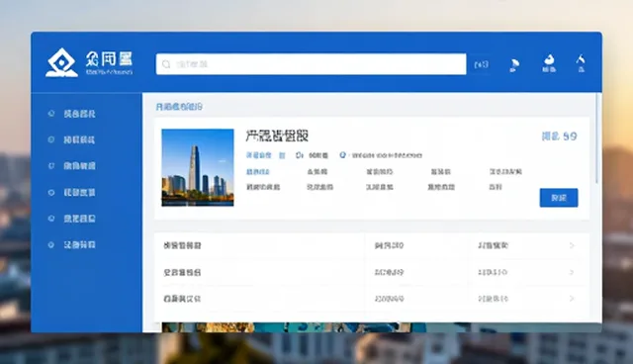Click the third list row's title text
633x364 pixels.
pos(182,299)
